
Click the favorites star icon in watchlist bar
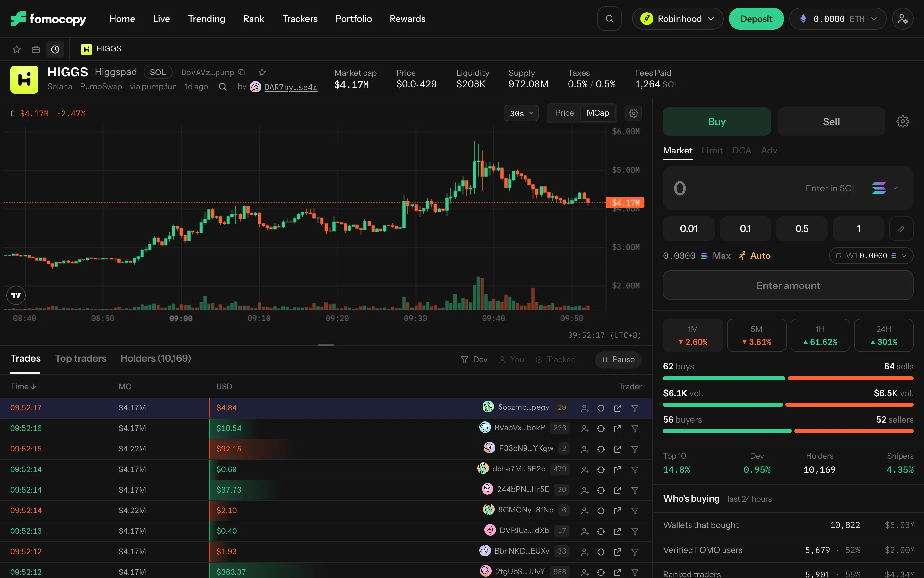pos(16,49)
